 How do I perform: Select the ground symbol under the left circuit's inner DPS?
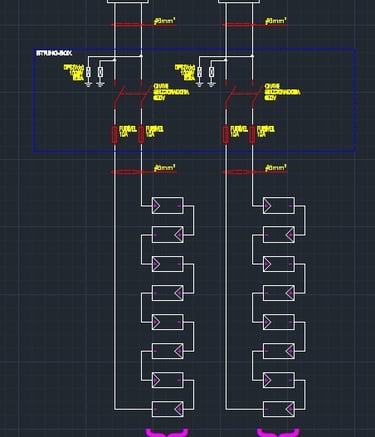click(100, 84)
